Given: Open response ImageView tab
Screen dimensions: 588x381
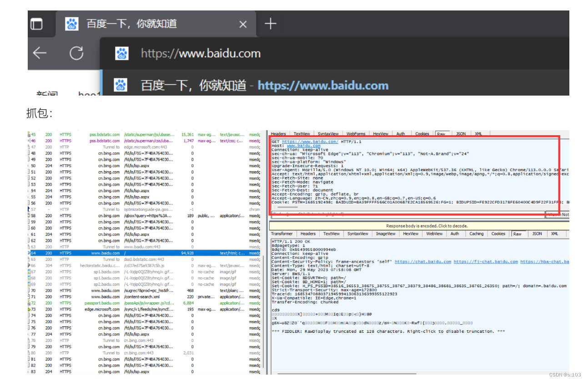Looking at the screenshot, I should [386, 234].
